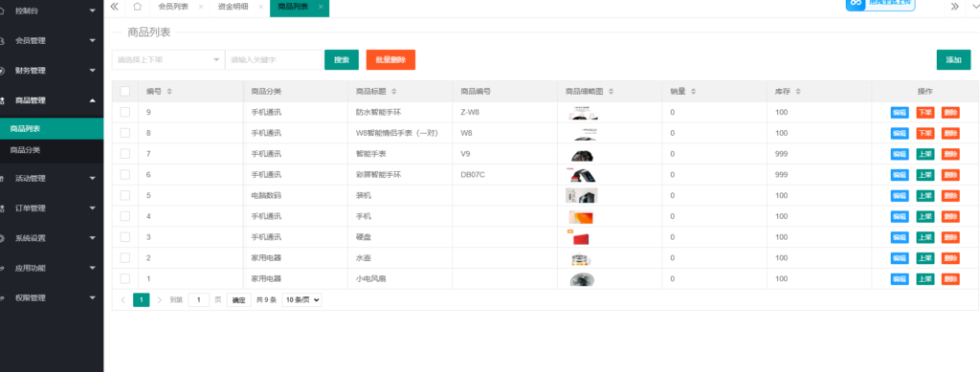Check the box for row 4 手机
This screenshot has width=980, height=372.
[x=125, y=216]
